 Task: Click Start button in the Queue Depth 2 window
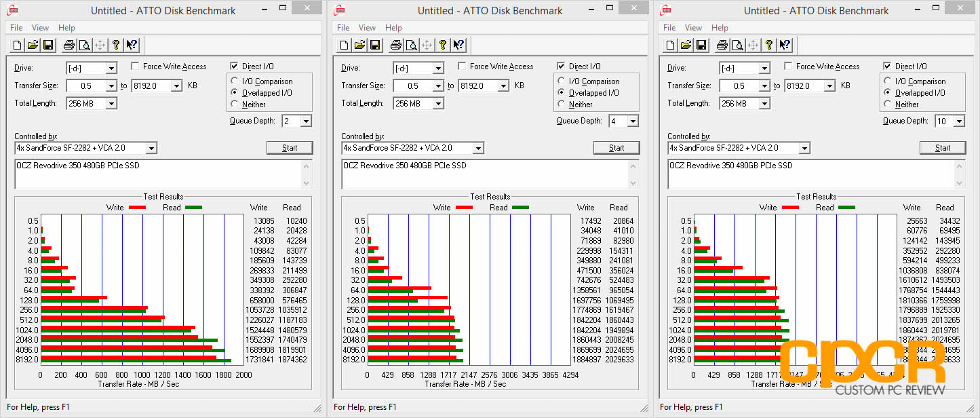pos(290,148)
